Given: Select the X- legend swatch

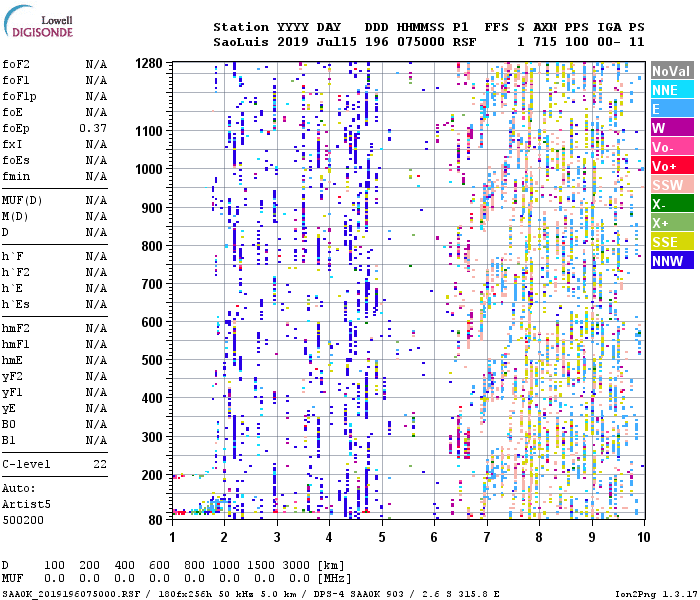Looking at the screenshot, I should point(672,204).
